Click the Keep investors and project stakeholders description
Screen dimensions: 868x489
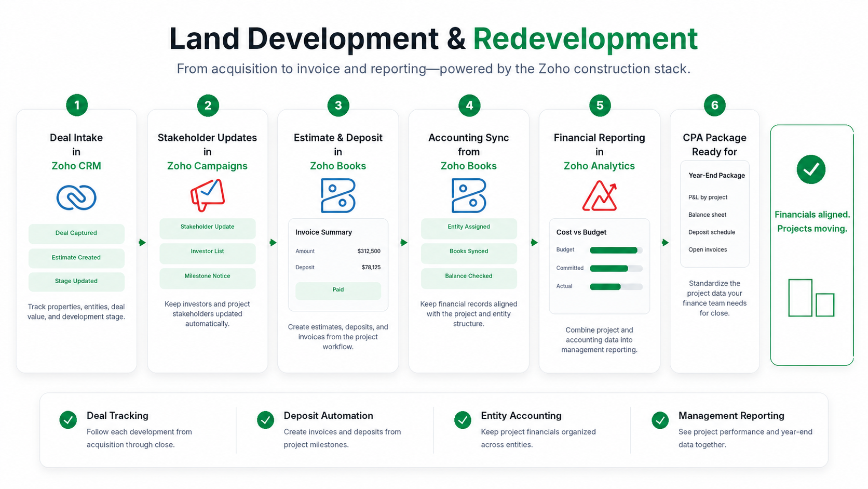pos(207,314)
